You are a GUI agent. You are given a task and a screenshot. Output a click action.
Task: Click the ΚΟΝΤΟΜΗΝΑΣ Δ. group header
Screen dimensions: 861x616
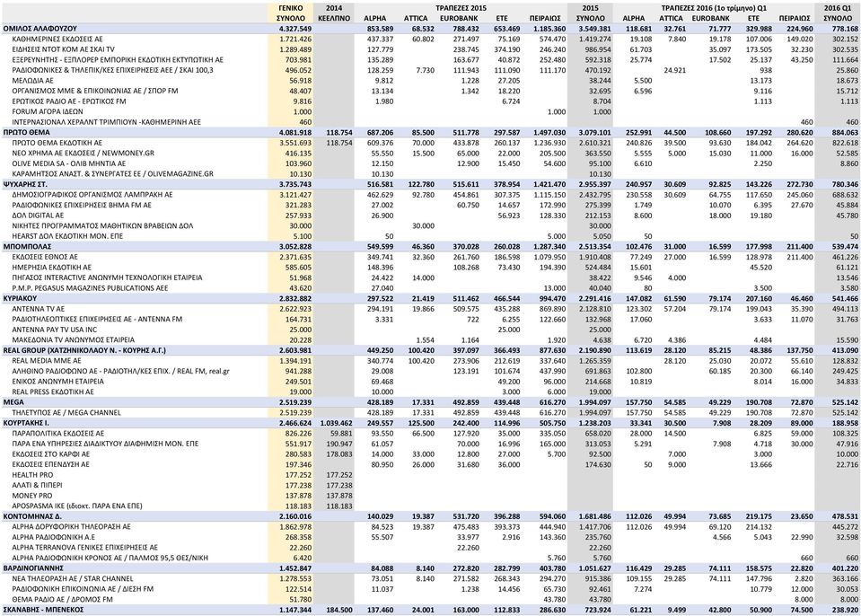pos(32,516)
